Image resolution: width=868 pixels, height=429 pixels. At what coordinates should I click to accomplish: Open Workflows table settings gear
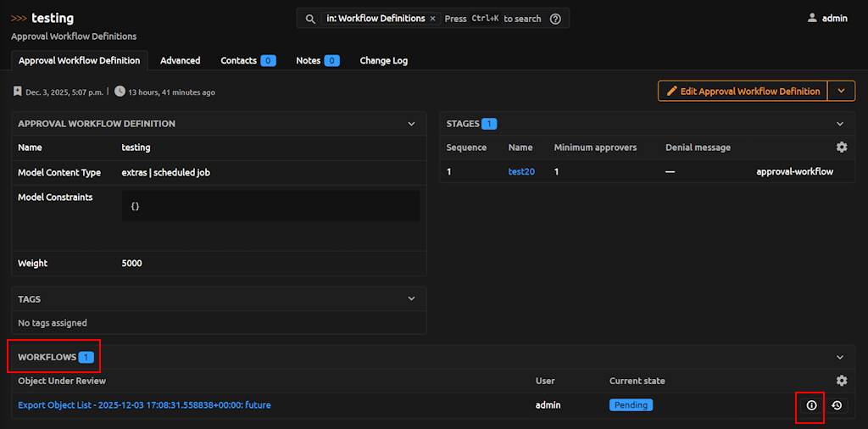[x=841, y=382]
